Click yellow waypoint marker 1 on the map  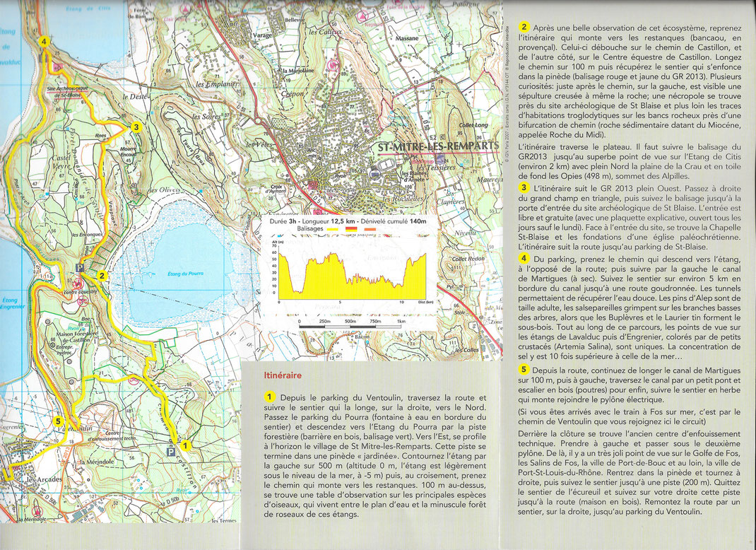[x=186, y=446]
